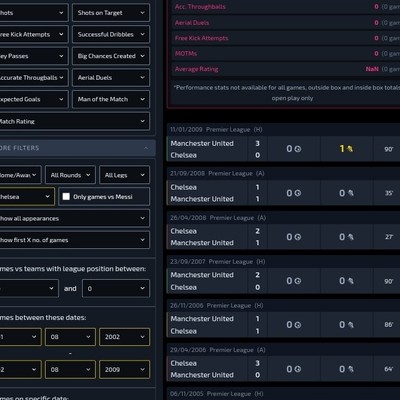The height and width of the screenshot is (400, 400).
Task: Open Manchester United 3-0 Chelsea match row
Action: tap(283, 149)
